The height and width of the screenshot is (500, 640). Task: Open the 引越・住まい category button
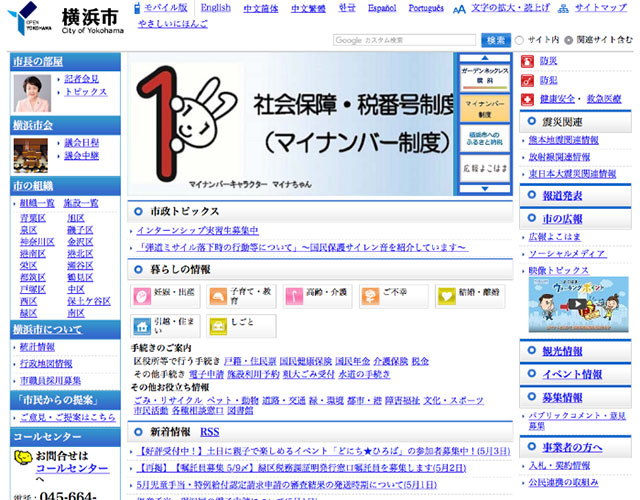(x=165, y=326)
